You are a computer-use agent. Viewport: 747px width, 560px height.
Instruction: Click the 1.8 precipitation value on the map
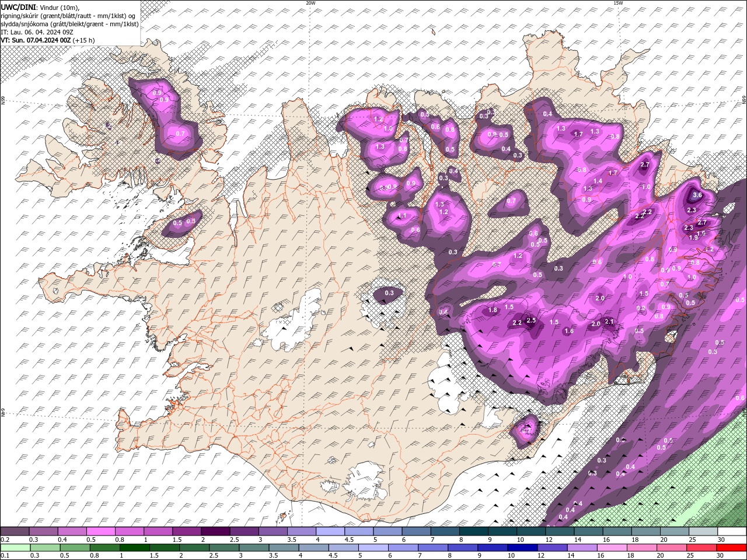(493, 310)
